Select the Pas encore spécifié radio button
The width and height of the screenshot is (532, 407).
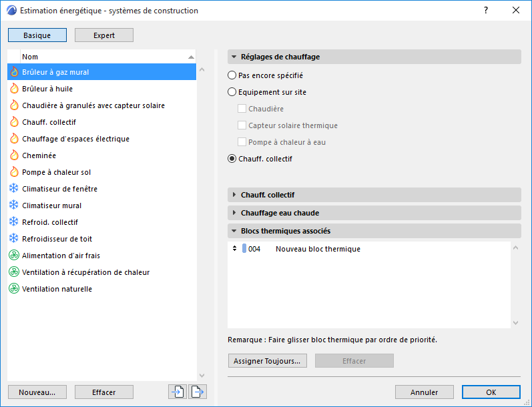232,75
